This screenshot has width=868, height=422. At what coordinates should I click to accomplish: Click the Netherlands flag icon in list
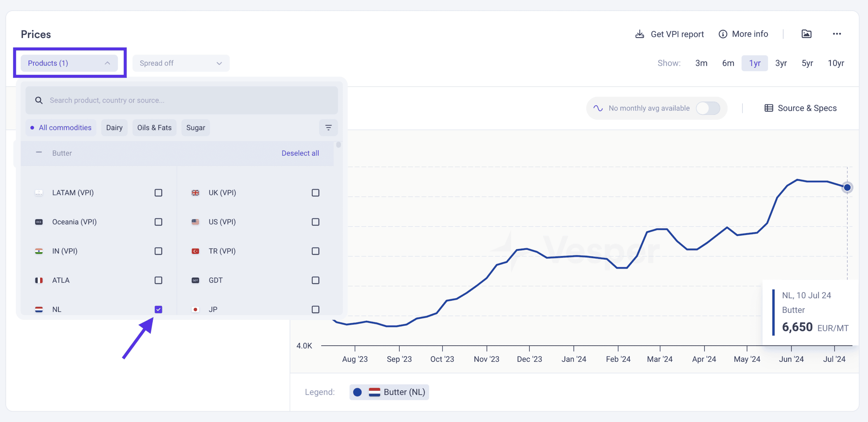(x=39, y=309)
